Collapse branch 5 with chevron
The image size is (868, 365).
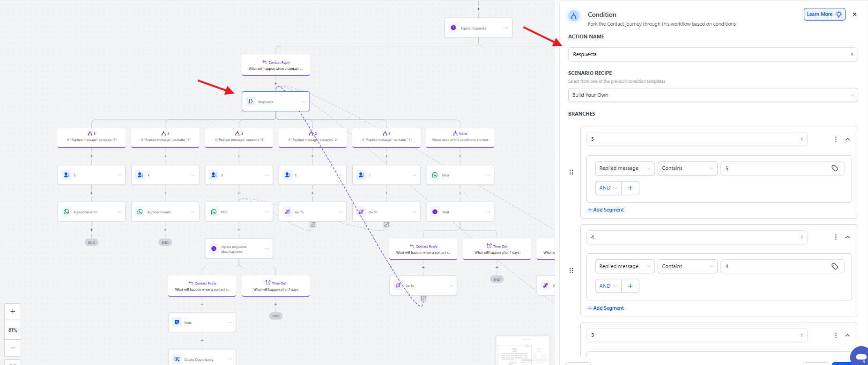[847, 139]
